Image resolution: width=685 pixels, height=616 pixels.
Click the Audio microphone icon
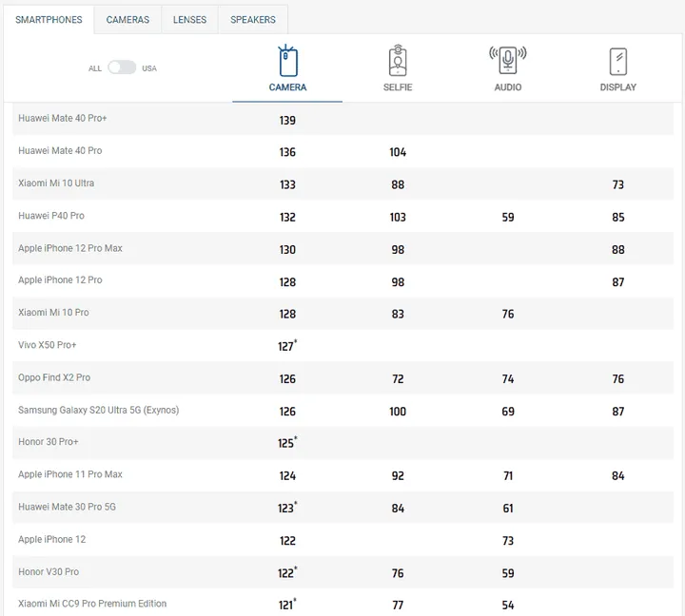(x=507, y=60)
